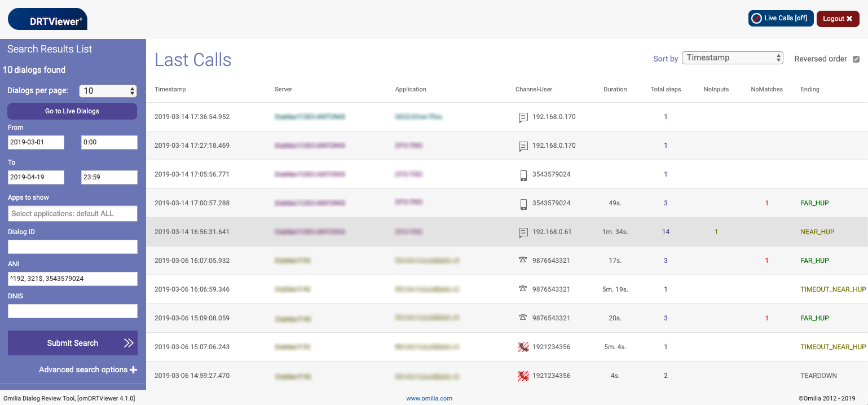Click the DRTViewer logo
Screen dimensions: 868x405
click(x=47, y=19)
